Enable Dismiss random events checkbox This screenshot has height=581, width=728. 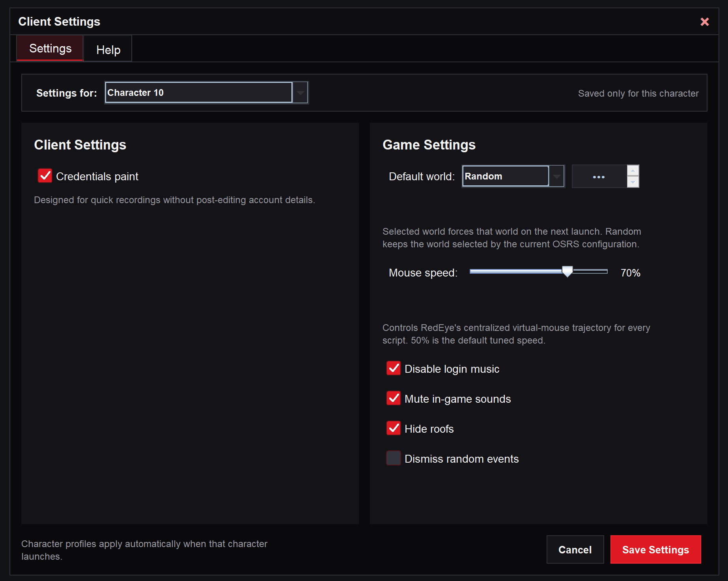pos(394,458)
